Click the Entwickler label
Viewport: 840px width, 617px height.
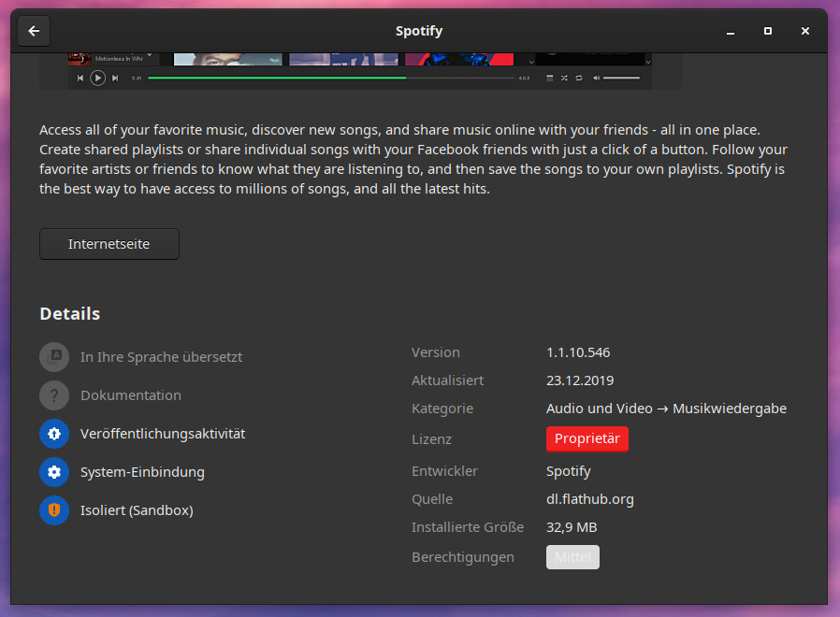[x=444, y=471]
